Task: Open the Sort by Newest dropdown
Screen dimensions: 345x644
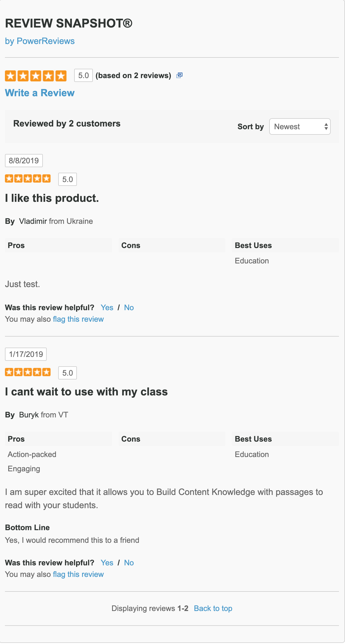Action: [300, 126]
